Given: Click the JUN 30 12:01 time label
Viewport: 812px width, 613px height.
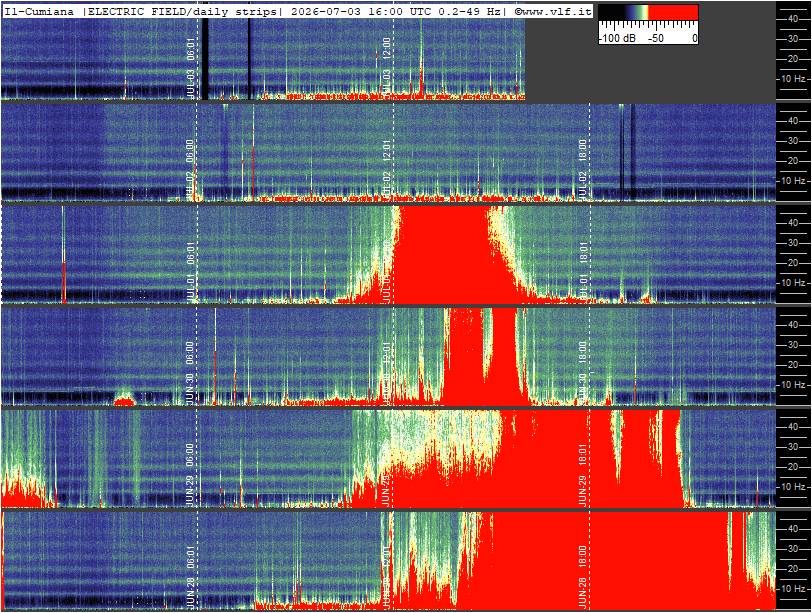Looking at the screenshot, I should [x=386, y=373].
